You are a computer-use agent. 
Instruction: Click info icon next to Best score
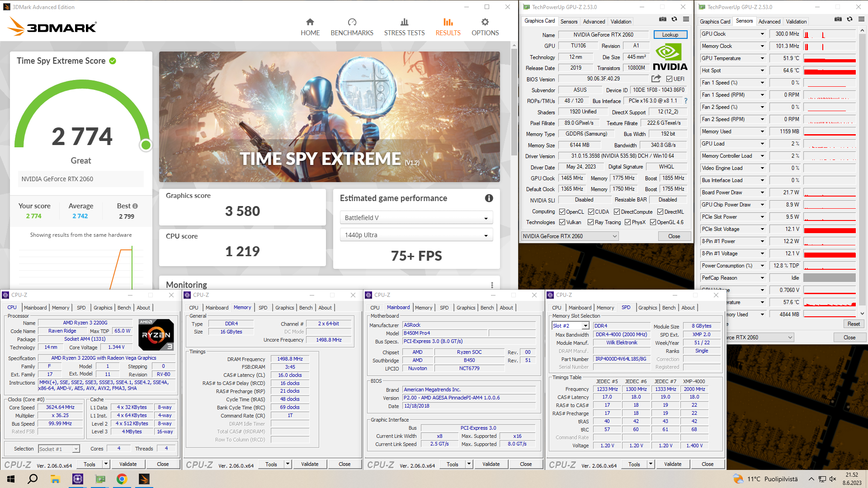[x=135, y=206]
